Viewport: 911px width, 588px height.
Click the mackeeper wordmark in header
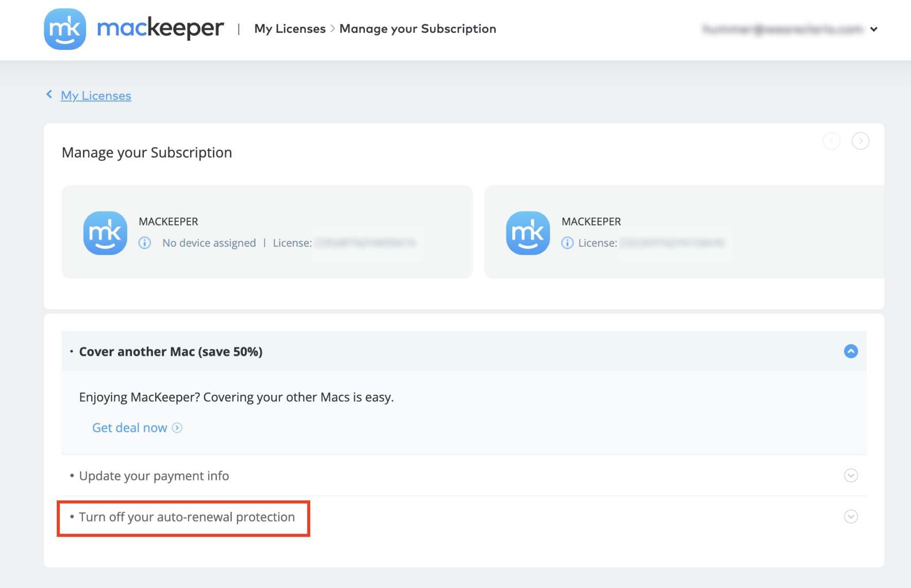160,29
